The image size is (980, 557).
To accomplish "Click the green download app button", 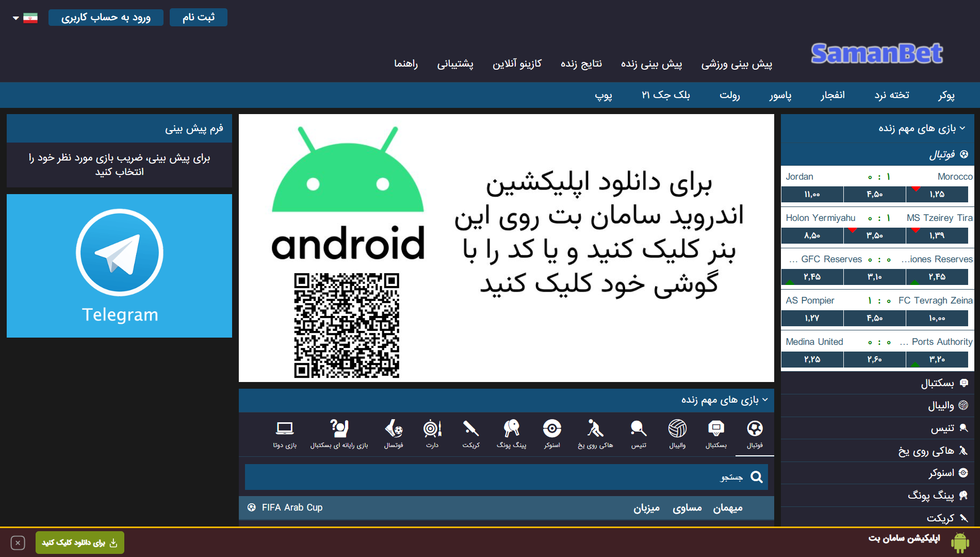I will tap(80, 543).
